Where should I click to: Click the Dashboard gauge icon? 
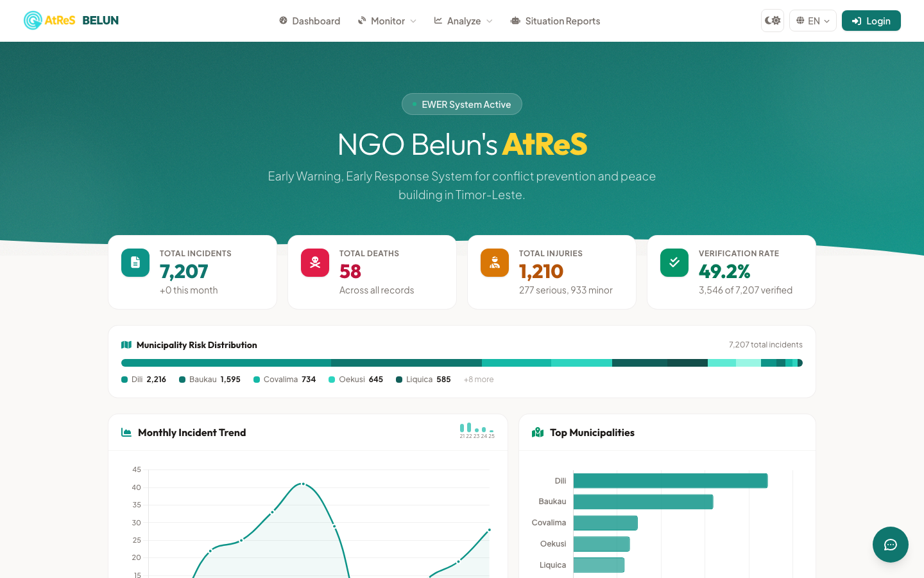[x=283, y=21]
